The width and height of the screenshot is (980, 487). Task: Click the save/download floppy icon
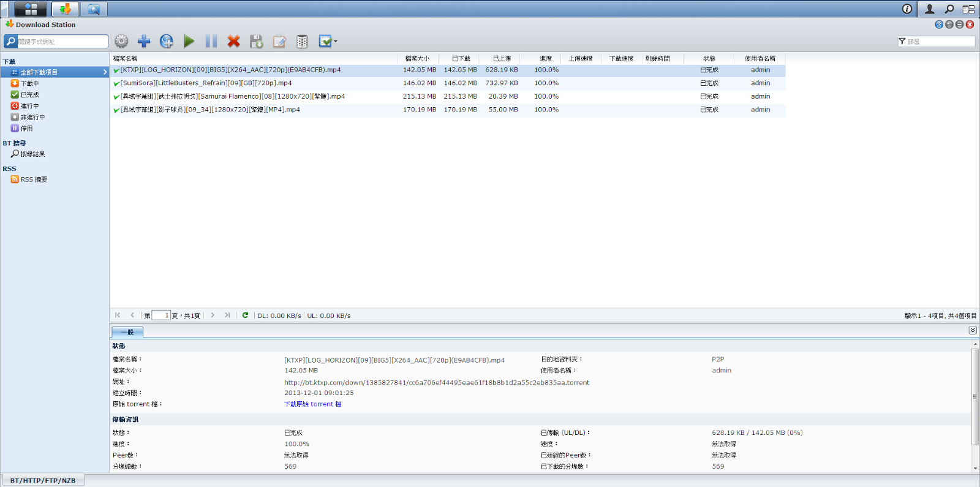(257, 41)
